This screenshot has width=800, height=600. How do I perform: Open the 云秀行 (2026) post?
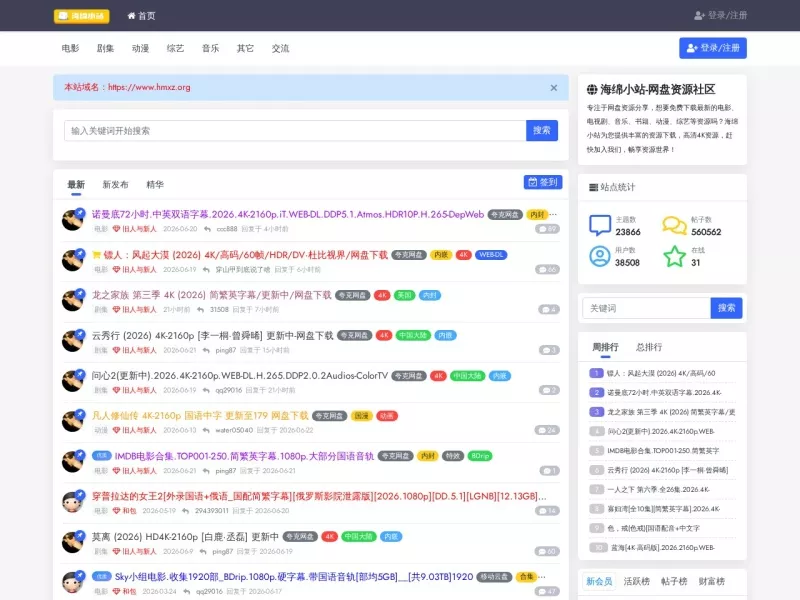(x=212, y=335)
